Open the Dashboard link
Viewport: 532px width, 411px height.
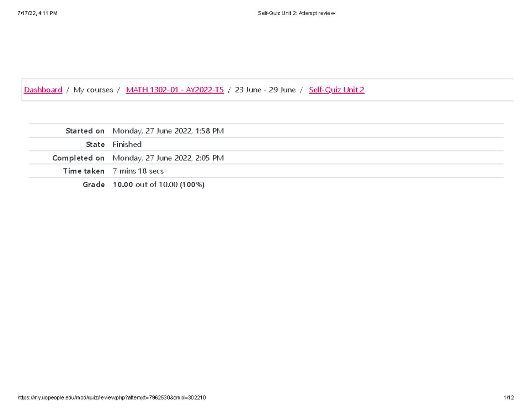pyautogui.click(x=43, y=90)
